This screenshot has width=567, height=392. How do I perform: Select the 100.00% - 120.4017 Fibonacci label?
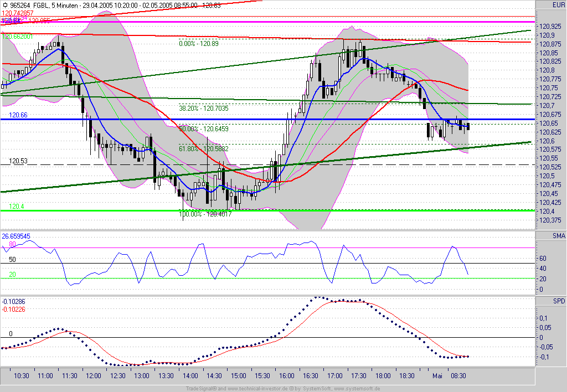205,214
